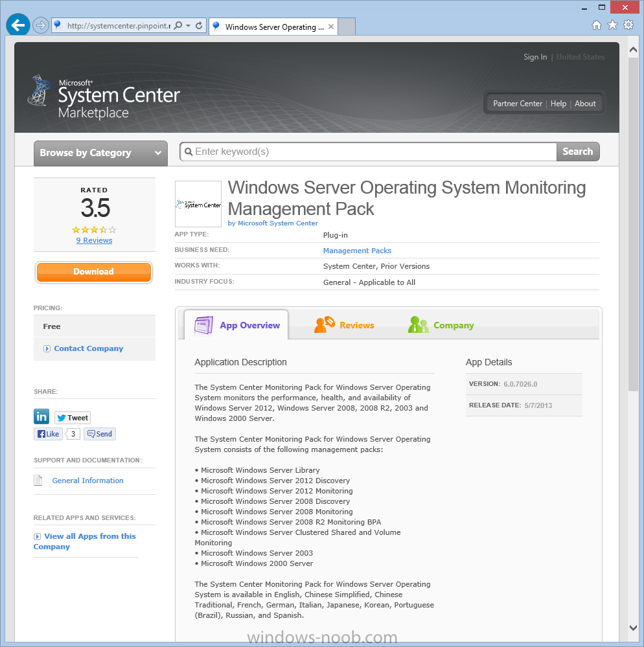Click the URL address bar text
The width and height of the screenshot is (644, 647).
click(x=119, y=26)
